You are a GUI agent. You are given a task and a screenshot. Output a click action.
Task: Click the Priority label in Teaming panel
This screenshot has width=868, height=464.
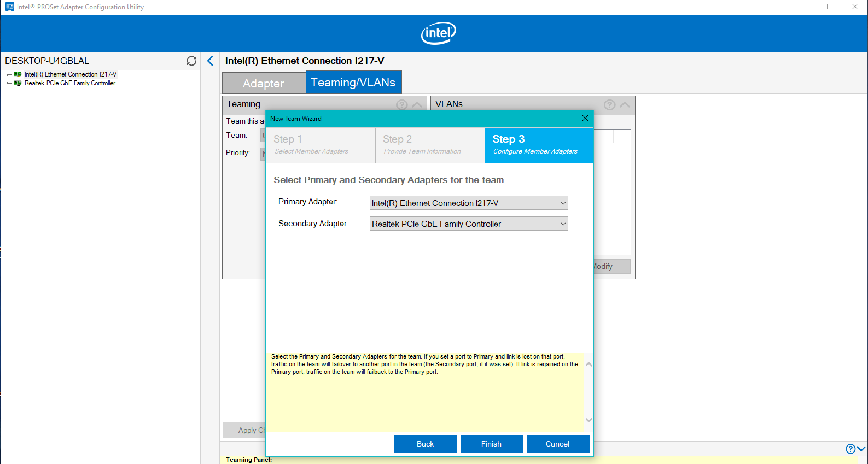[238, 152]
